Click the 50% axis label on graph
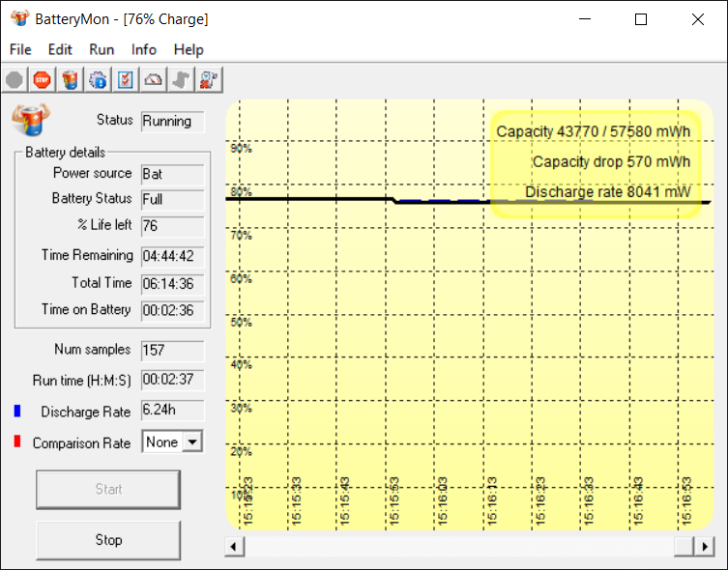728x570 pixels. tap(241, 322)
